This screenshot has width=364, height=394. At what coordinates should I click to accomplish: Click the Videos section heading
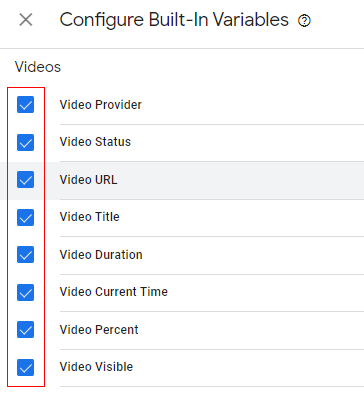(38, 67)
